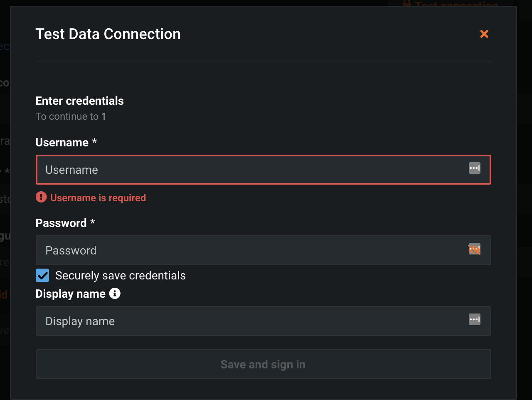Uncheck the Securely save credentials checkbox

coord(42,275)
